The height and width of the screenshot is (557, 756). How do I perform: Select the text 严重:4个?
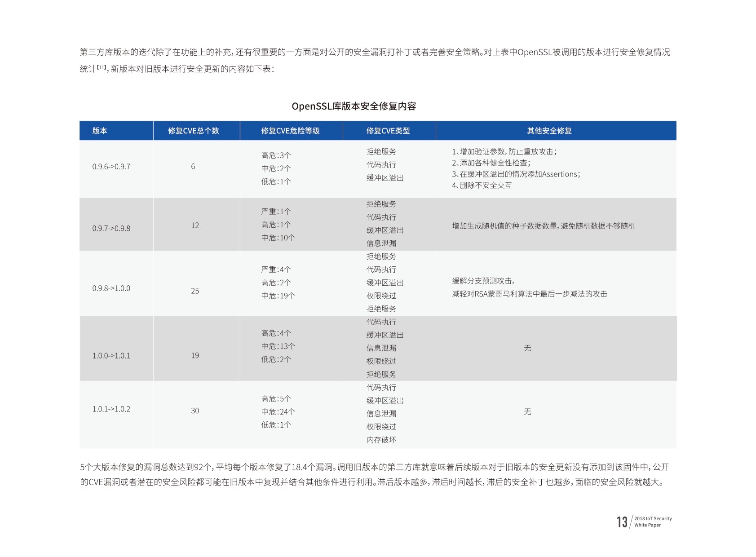[x=276, y=270]
